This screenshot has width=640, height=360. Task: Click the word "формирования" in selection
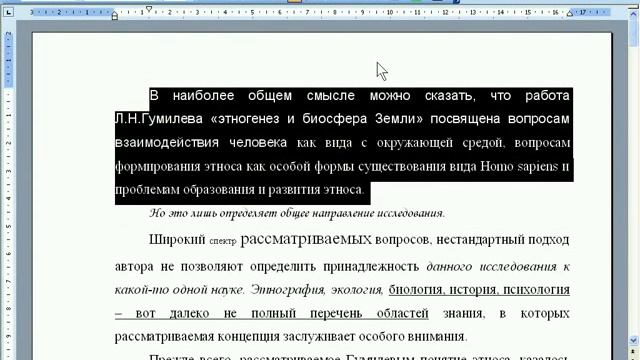(x=158, y=167)
